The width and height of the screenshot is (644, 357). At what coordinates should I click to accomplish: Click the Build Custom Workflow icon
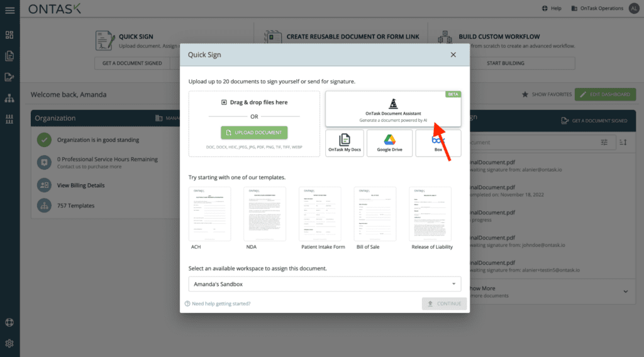point(445,37)
